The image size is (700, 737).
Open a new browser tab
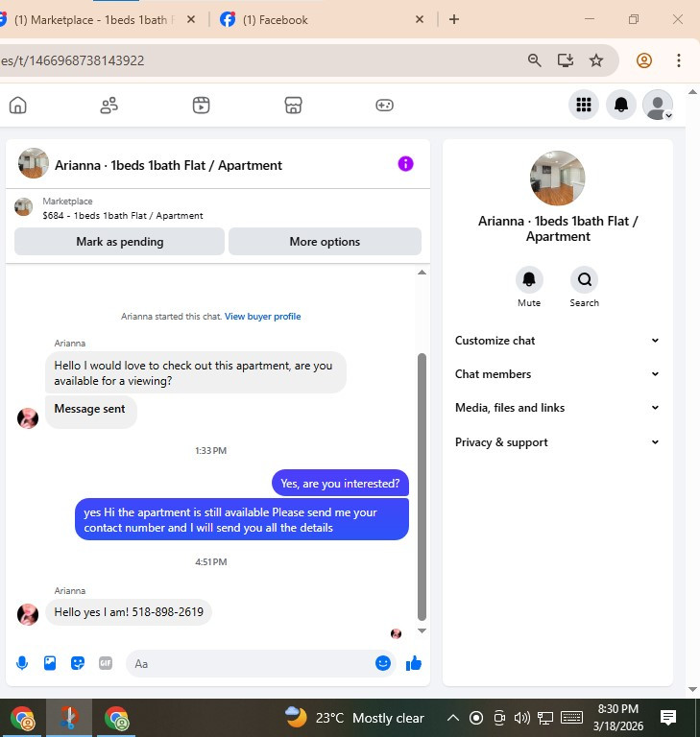click(454, 19)
